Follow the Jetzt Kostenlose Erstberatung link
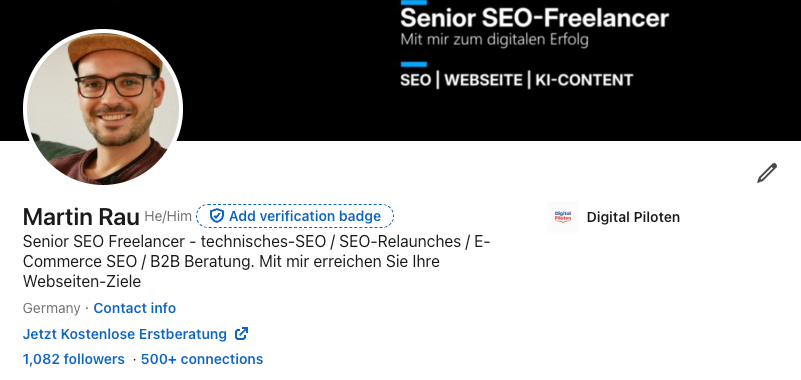This screenshot has width=801, height=380. pos(125,334)
